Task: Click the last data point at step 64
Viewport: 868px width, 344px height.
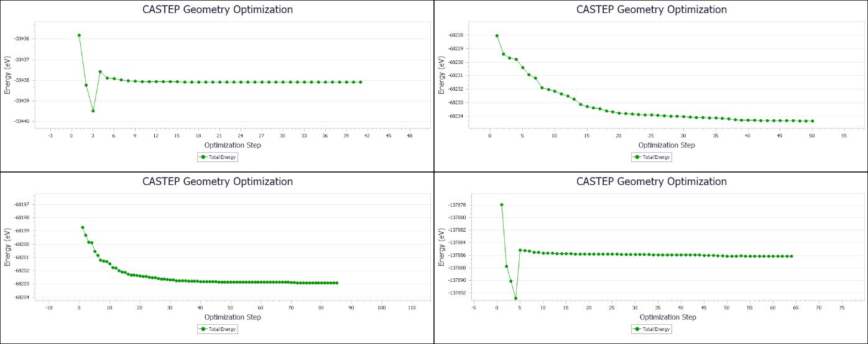Action: pyautogui.click(x=792, y=256)
